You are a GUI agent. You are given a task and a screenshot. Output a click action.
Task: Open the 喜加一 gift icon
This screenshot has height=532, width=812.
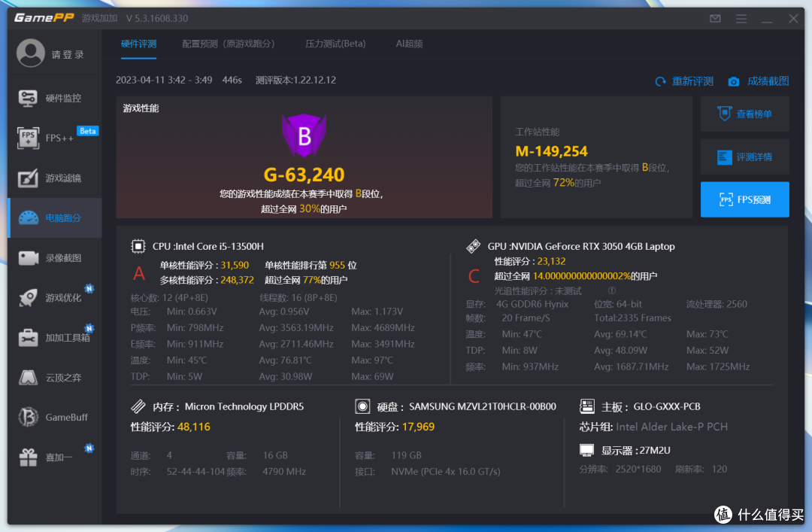(28, 458)
